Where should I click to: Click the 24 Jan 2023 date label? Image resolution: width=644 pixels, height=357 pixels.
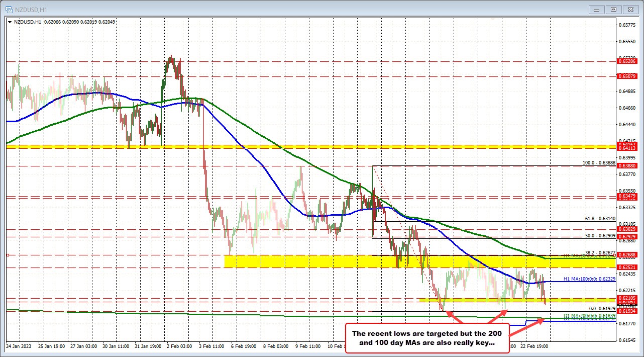tap(20, 346)
